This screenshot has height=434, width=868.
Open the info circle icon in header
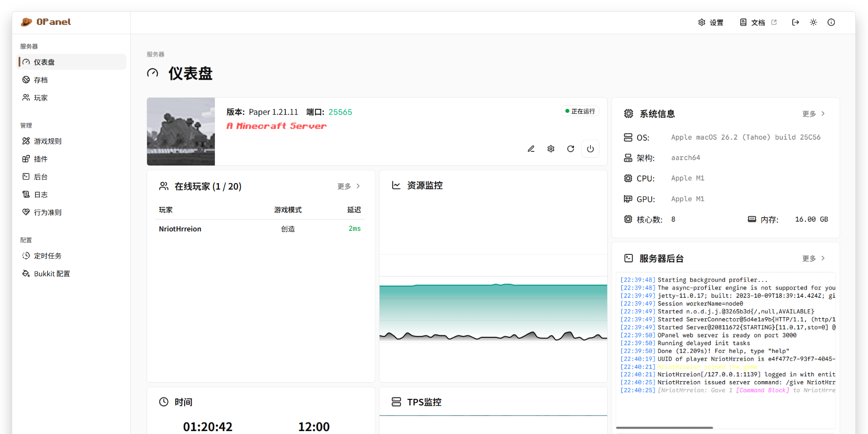[x=831, y=22]
